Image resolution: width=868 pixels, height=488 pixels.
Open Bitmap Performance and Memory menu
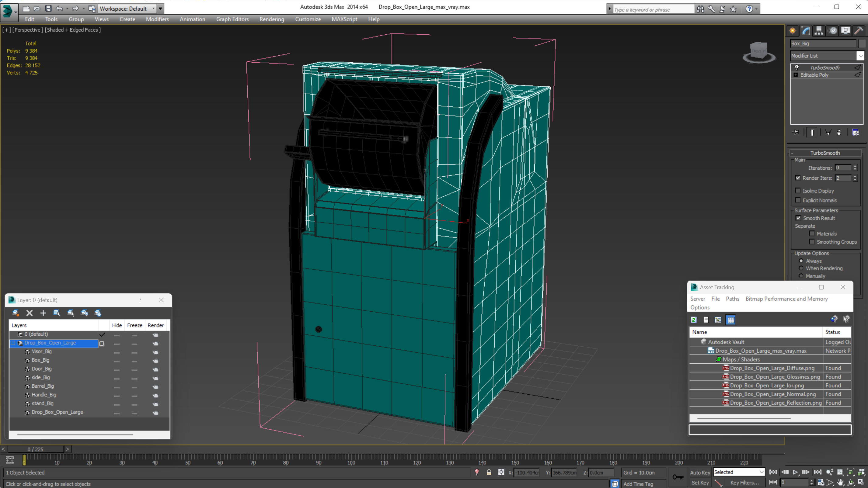(x=786, y=299)
